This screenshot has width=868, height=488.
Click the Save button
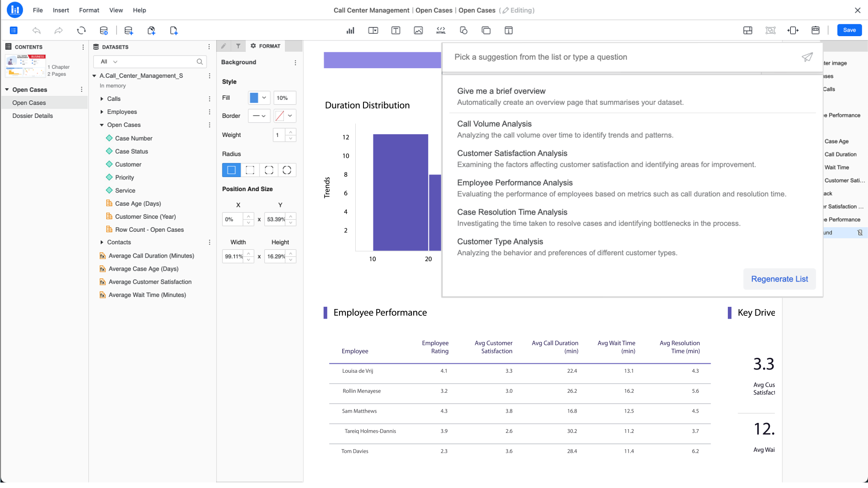tap(849, 30)
